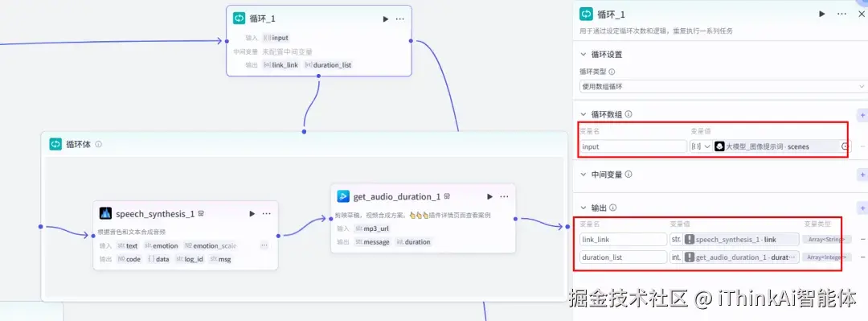This screenshot has width=868, height=321.
Task: Collapse the 循环数组 section
Action: pyautogui.click(x=583, y=114)
